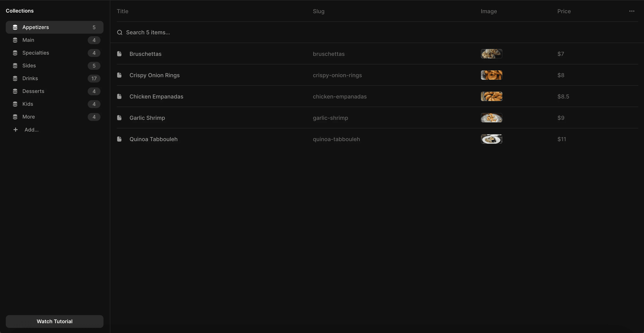The width and height of the screenshot is (644, 333).
Task: Open the Crispy Onion Rings thumbnail image
Action: [491, 75]
